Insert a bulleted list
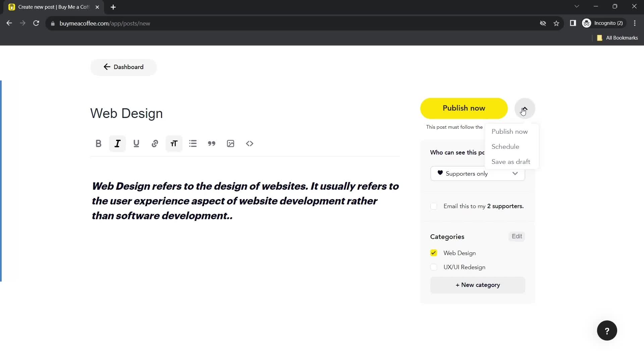This screenshot has height=362, width=644. tap(193, 144)
